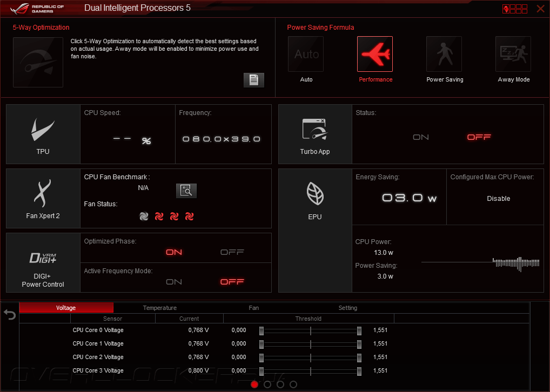Open the EPU leaf panel
This screenshot has height=392, width=550.
pos(315,231)
